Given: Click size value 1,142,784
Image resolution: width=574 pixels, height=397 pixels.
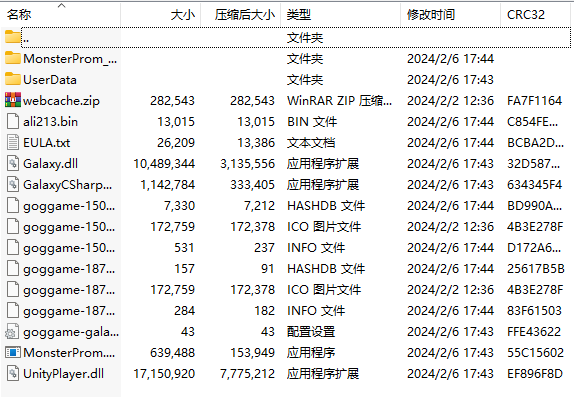Looking at the screenshot, I should 168,185.
